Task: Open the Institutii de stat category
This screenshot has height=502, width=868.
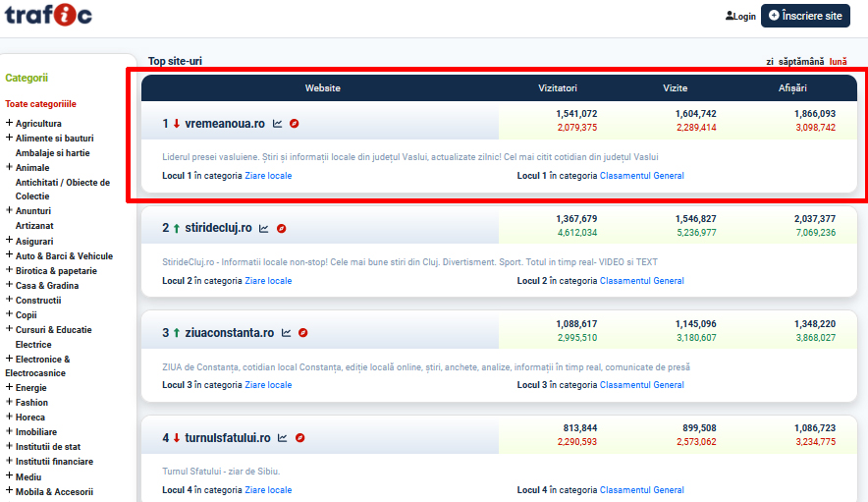Action: (47, 447)
